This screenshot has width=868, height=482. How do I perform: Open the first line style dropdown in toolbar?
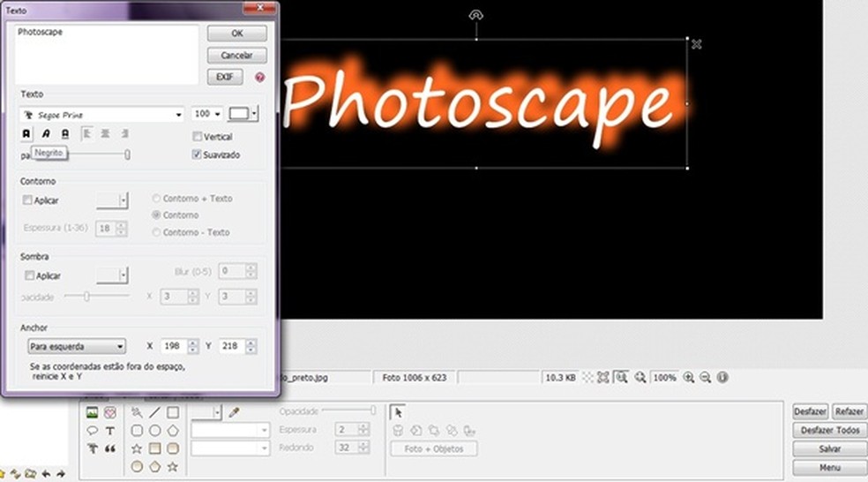[x=230, y=430]
